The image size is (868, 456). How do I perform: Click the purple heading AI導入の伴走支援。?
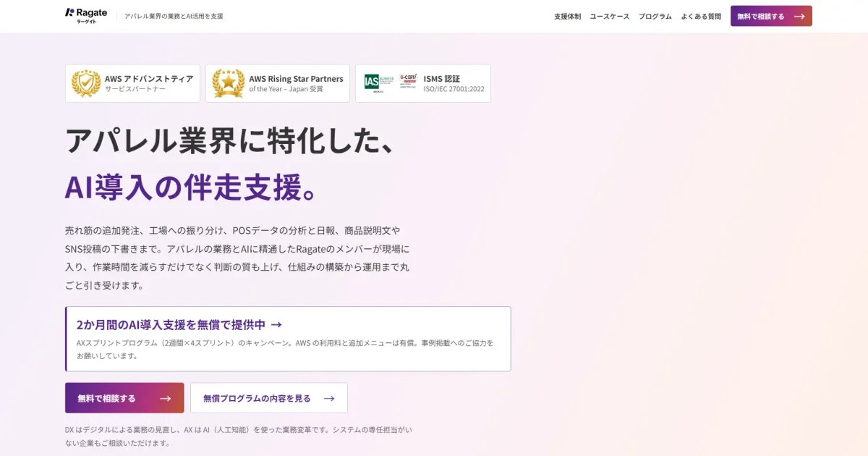pyautogui.click(x=192, y=187)
